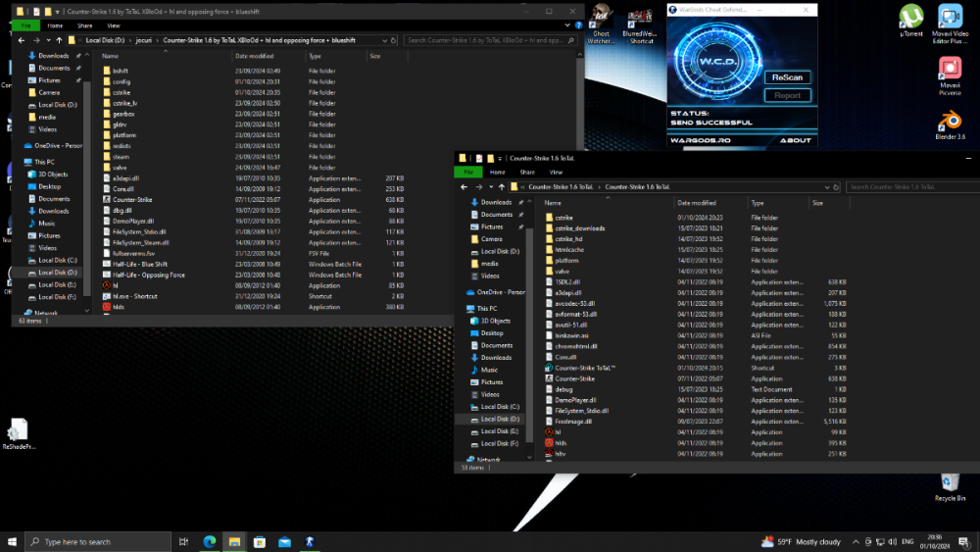980x552 pixels.
Task: Select the Recycle Bin icon
Action: [x=949, y=481]
